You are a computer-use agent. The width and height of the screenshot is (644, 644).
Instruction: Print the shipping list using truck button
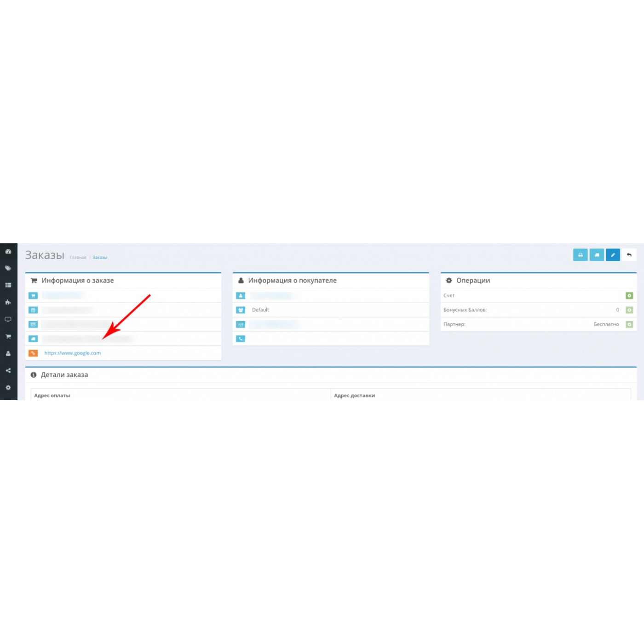click(597, 255)
